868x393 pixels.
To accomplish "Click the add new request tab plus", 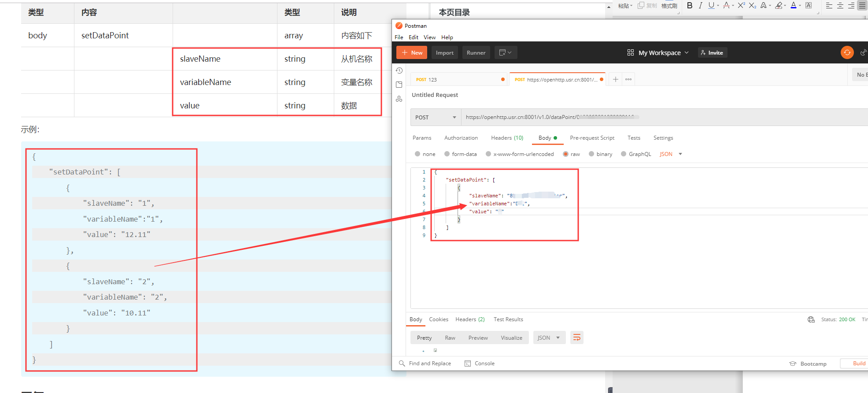I will coord(615,79).
